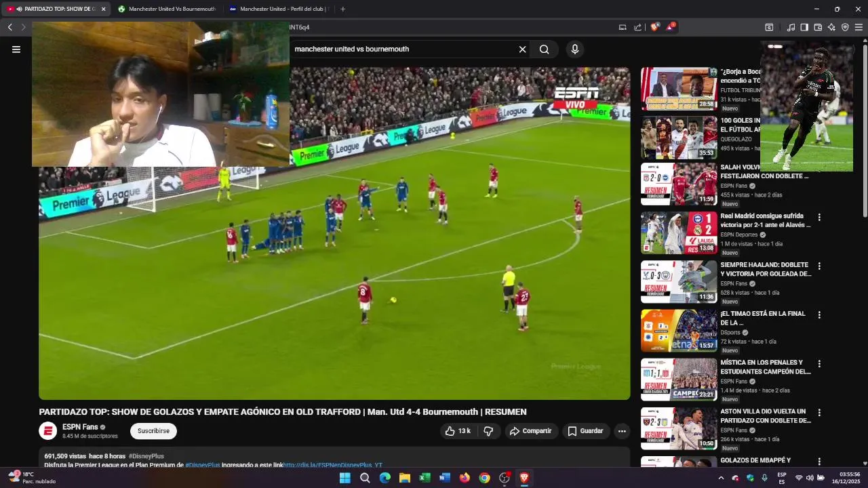Screen dimensions: 868x488
Task: Open options menu for GOLAZOS DE MBAPPÉ
Action: coord(819,462)
